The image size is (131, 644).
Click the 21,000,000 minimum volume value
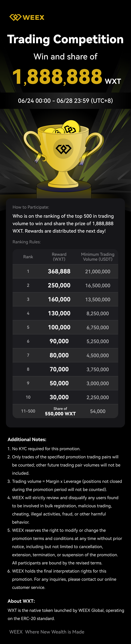98,272
